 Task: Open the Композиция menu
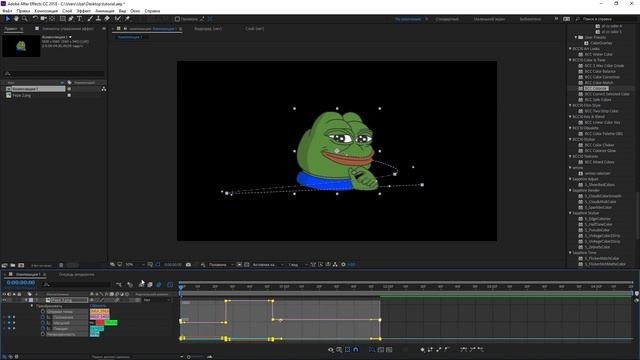point(46,11)
